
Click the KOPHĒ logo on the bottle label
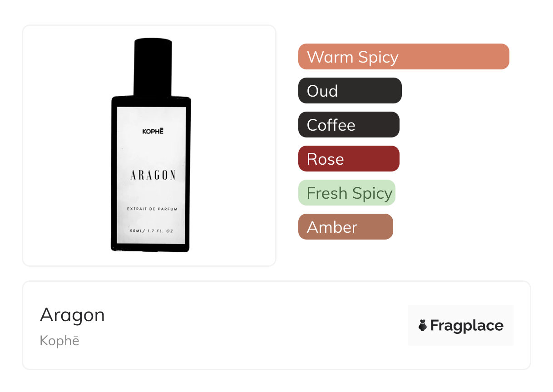click(x=153, y=132)
